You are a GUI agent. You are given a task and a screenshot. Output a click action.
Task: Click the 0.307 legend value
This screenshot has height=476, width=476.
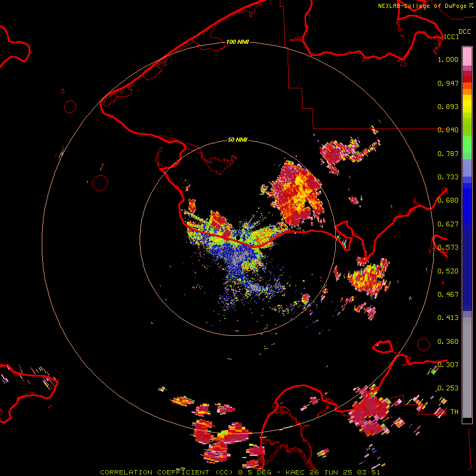coord(448,364)
